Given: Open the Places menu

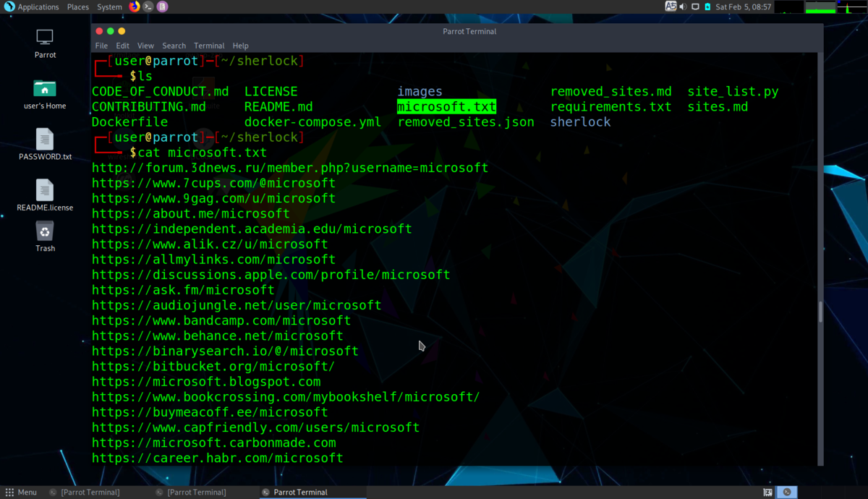Looking at the screenshot, I should 78,7.
